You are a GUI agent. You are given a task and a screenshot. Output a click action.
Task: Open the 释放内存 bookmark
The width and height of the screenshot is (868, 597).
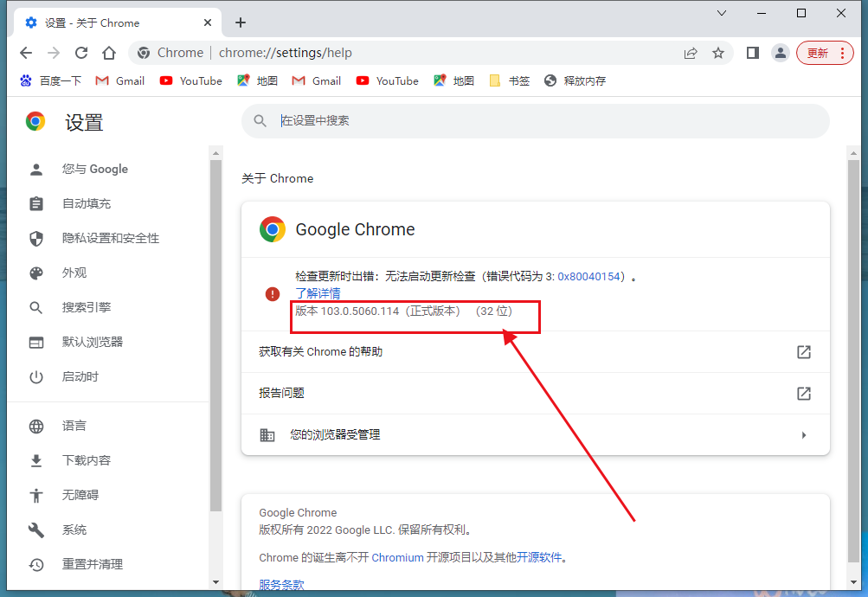pyautogui.click(x=575, y=80)
